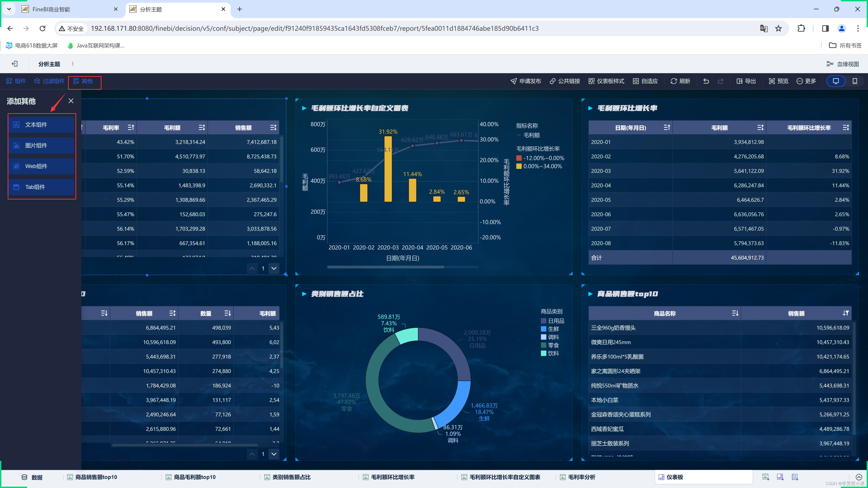This screenshot has height=488, width=868.
Task: Translate this page icon in address bar
Action: (x=764, y=28)
